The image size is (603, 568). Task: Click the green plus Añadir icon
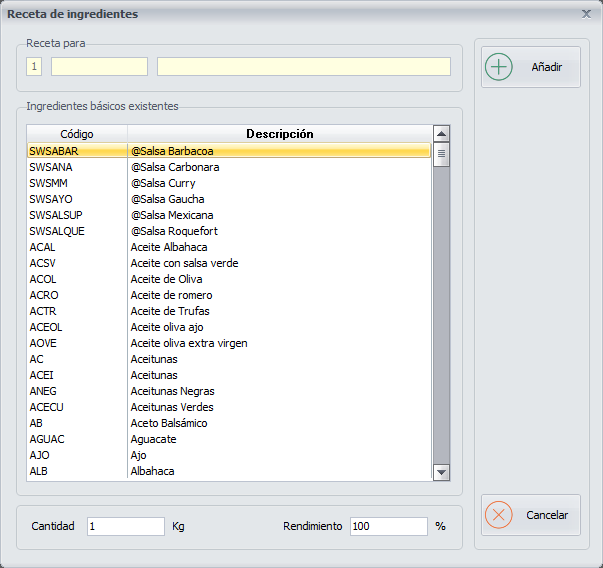(499, 67)
